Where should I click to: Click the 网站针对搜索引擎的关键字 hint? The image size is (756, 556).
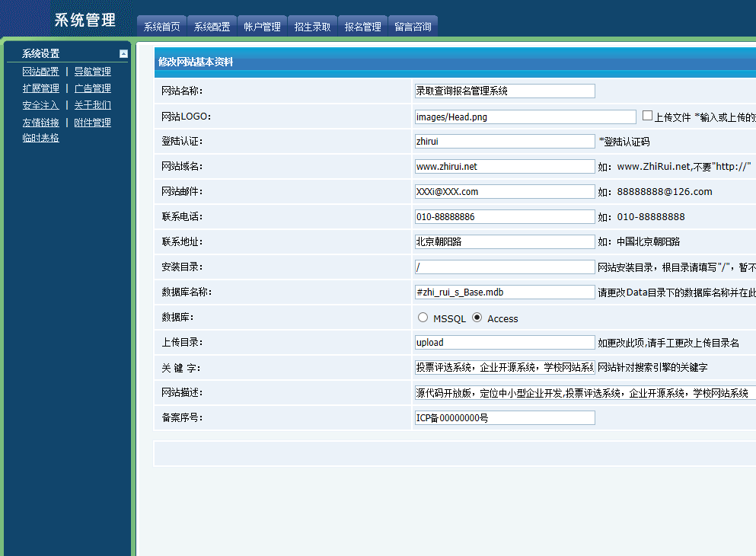pos(652,367)
